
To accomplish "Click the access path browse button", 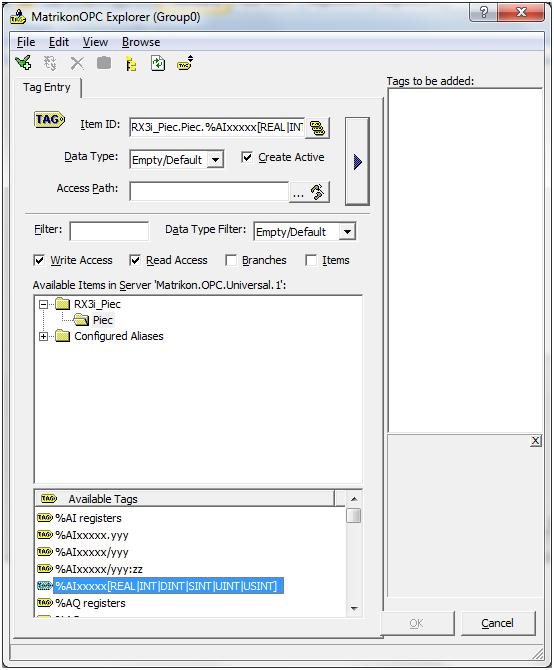I will (310, 192).
